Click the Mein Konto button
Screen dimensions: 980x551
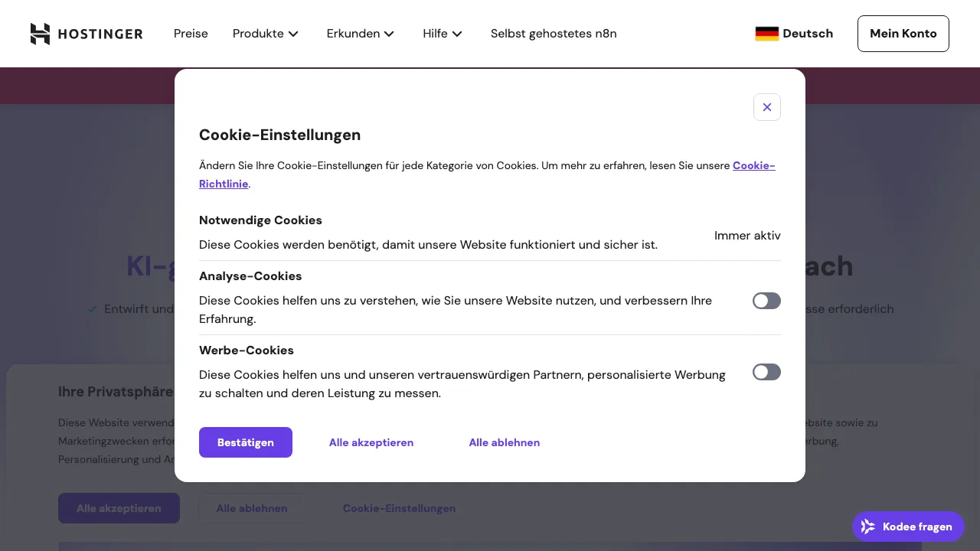pyautogui.click(x=903, y=34)
